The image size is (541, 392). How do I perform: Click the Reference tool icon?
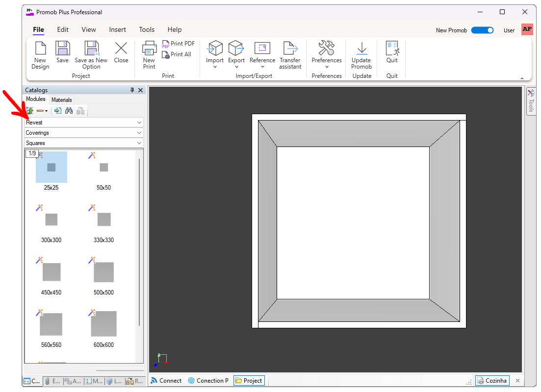pos(262,49)
